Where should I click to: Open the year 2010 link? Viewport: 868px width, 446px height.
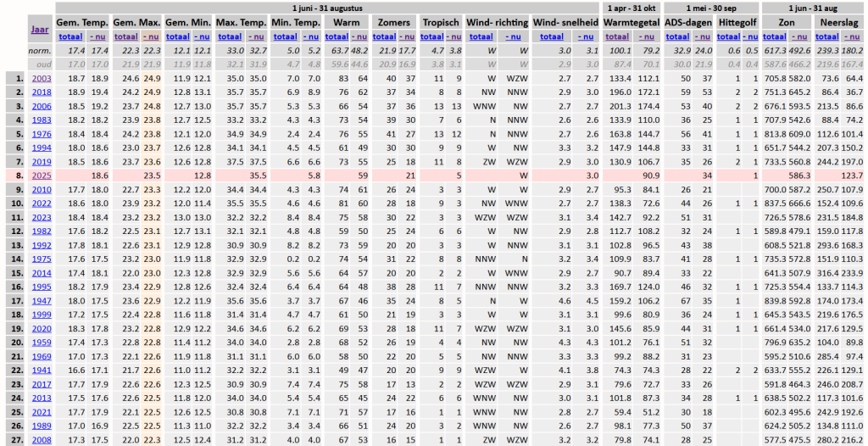click(42, 190)
